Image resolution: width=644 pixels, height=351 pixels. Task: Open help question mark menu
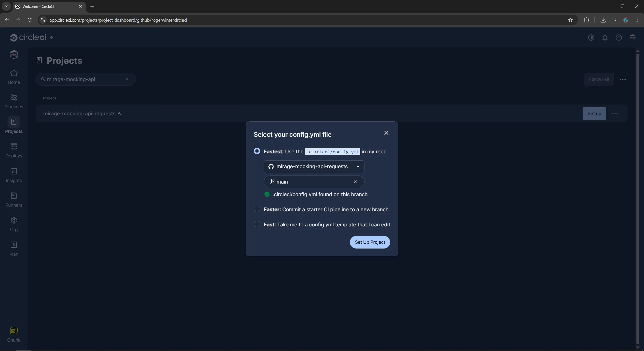coord(619,38)
